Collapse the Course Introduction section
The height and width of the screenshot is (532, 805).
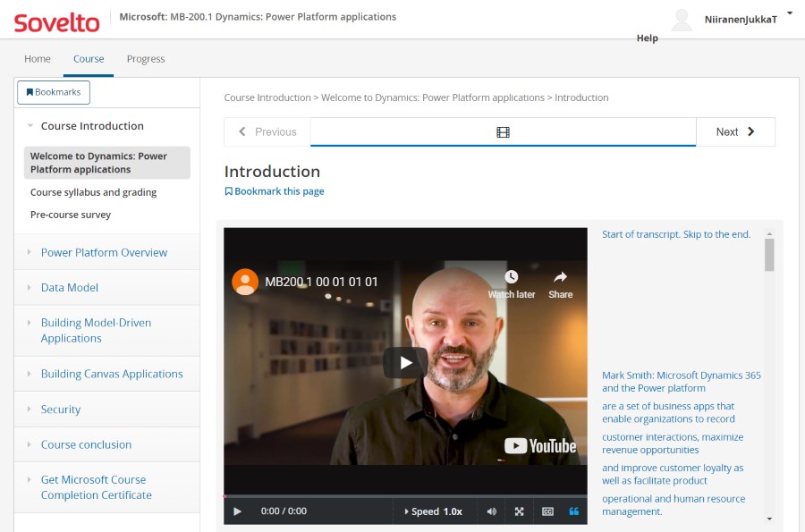tap(92, 126)
